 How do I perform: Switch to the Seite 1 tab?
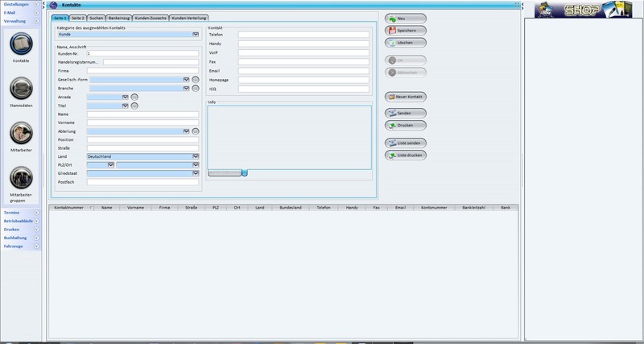click(x=60, y=18)
